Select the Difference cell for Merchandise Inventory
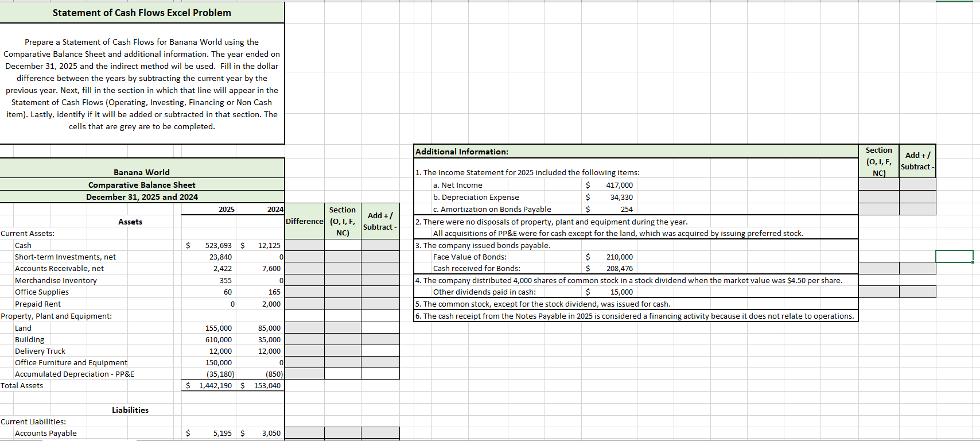The width and height of the screenshot is (980, 441). tap(305, 280)
